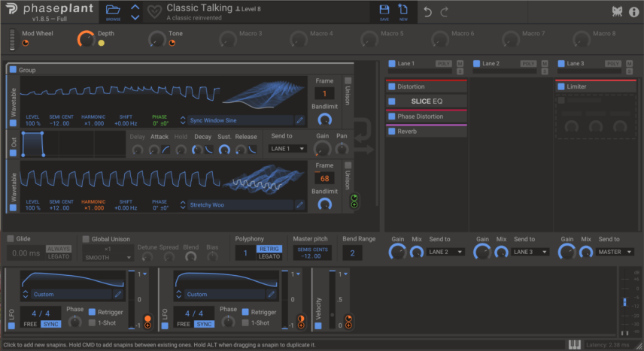Click the Lane 3 POLY button
644x351 pixels.
pyautogui.click(x=613, y=64)
